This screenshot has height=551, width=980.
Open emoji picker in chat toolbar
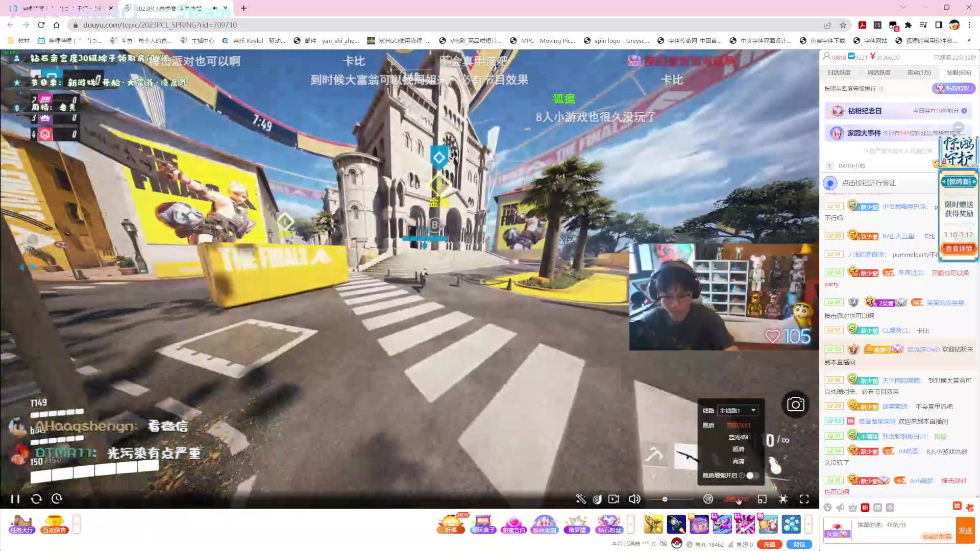click(x=827, y=508)
